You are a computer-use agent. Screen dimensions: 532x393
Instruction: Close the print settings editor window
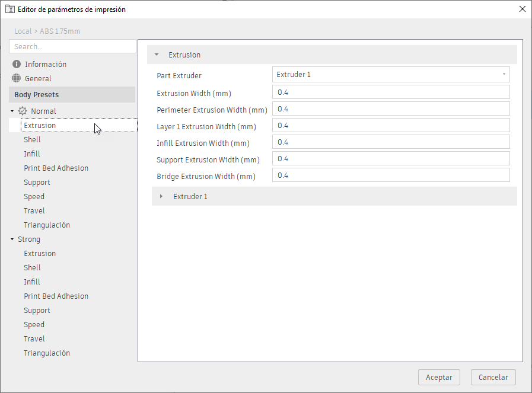click(x=522, y=9)
